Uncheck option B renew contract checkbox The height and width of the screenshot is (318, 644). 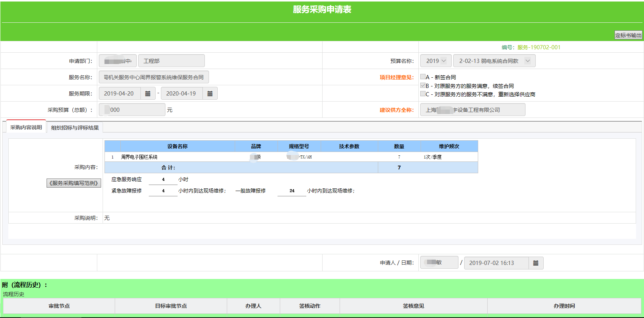click(423, 86)
